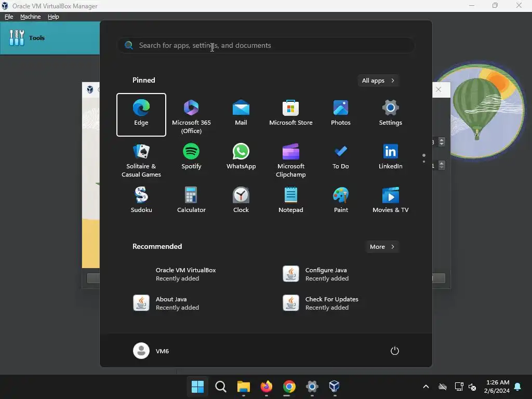Open the Mail app
Image resolution: width=532 pixels, height=399 pixels.
(241, 115)
